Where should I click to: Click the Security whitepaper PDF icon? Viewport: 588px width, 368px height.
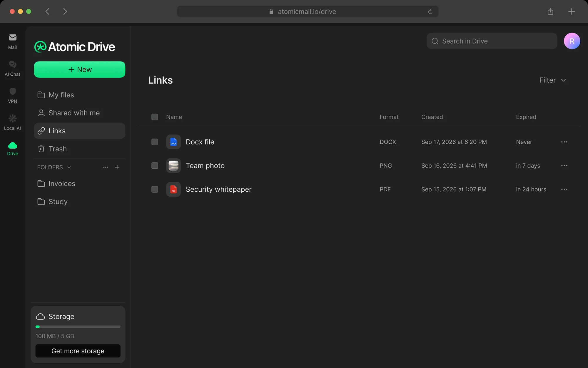(x=173, y=189)
